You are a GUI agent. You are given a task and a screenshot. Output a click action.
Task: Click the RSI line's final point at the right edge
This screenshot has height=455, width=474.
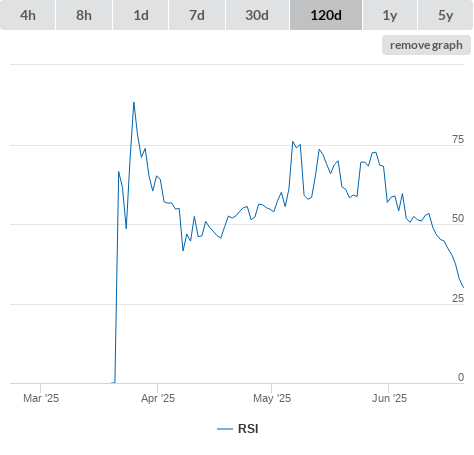463,287
